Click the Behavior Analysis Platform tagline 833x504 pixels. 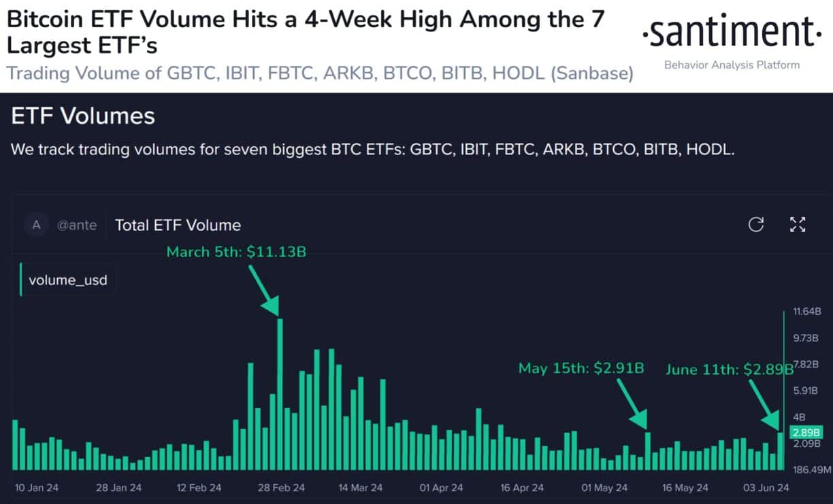click(x=732, y=65)
